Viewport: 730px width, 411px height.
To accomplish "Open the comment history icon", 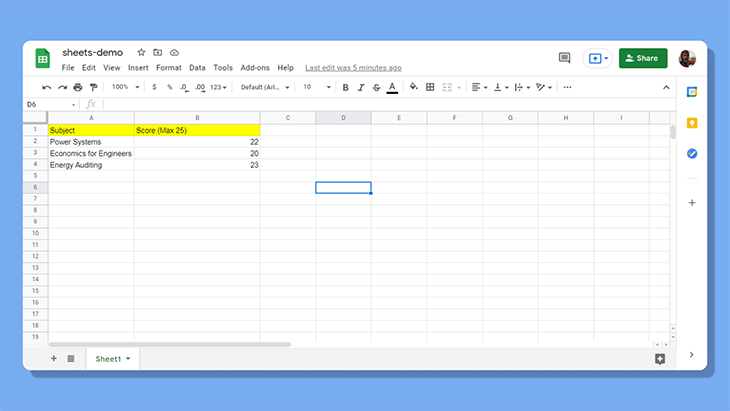I will tap(564, 58).
